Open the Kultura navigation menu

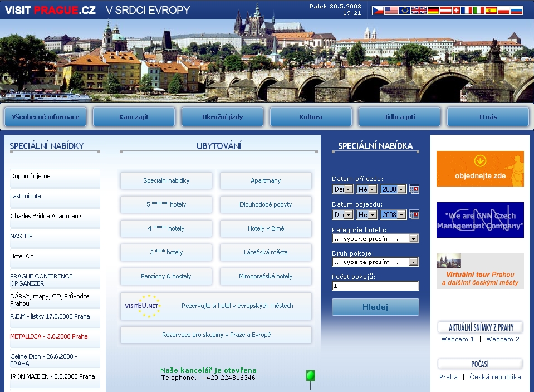coord(311,117)
